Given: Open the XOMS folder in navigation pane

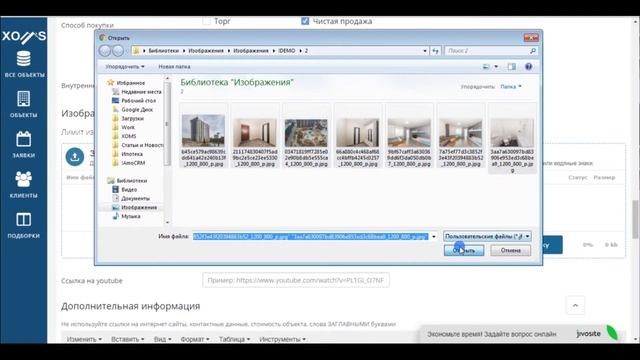Looking at the screenshot, I should [x=124, y=136].
